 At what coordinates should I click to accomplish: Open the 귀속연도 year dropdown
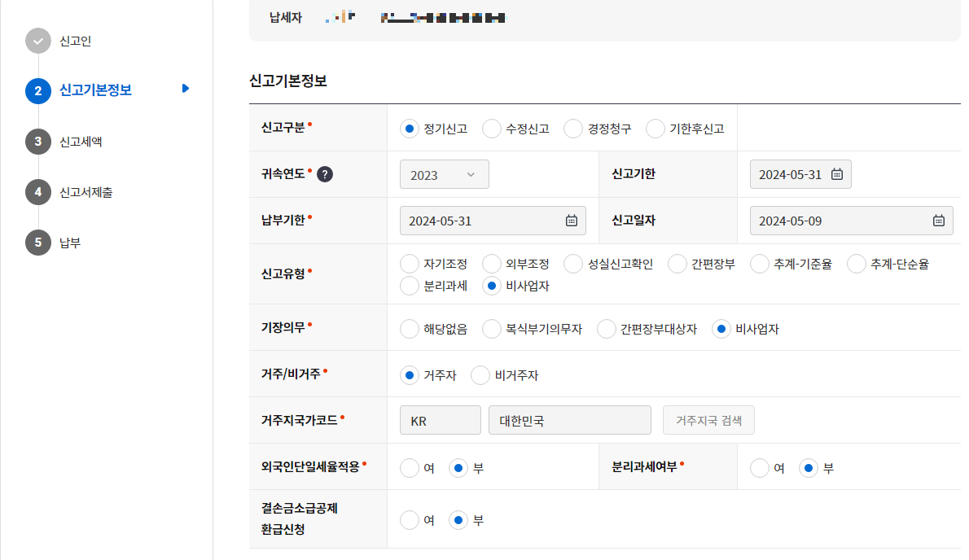tap(444, 174)
